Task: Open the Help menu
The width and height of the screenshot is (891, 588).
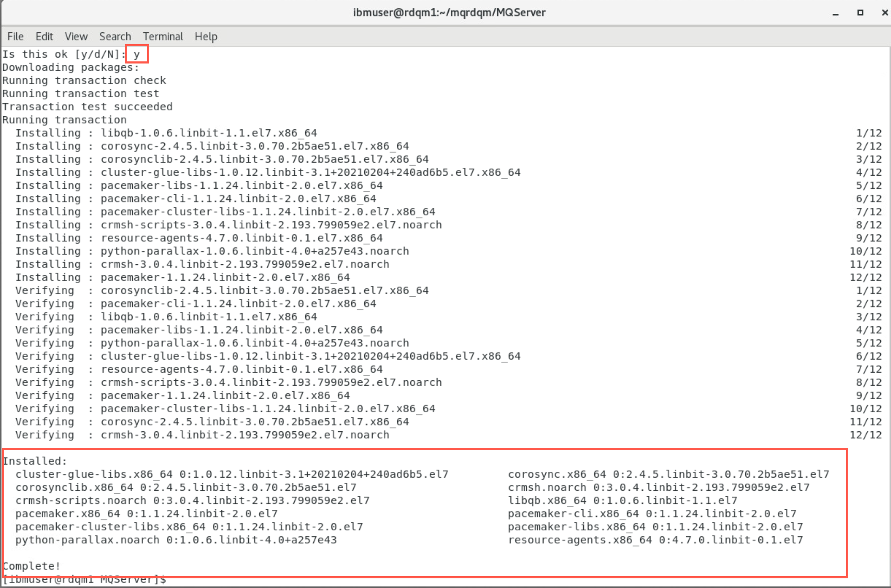Action: click(x=206, y=36)
